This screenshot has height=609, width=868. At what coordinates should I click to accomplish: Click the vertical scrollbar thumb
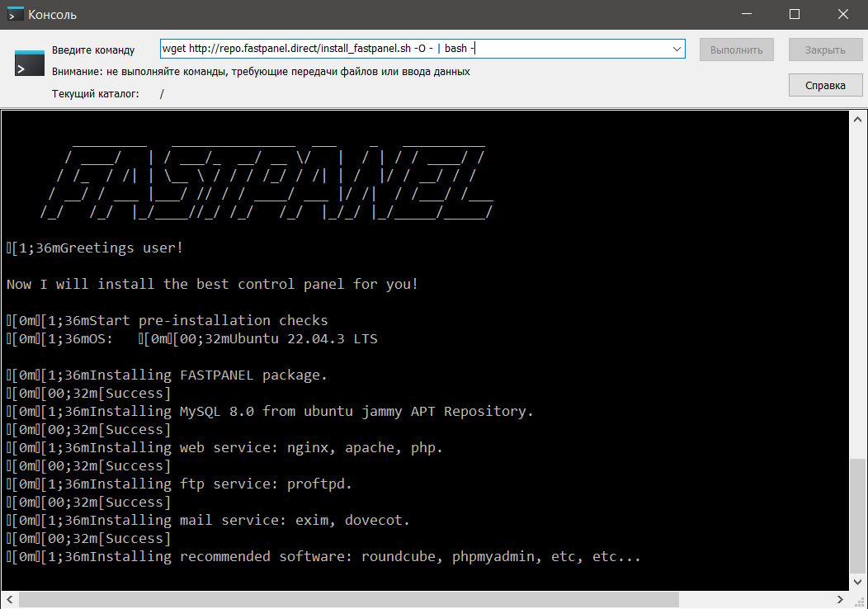tap(857, 516)
